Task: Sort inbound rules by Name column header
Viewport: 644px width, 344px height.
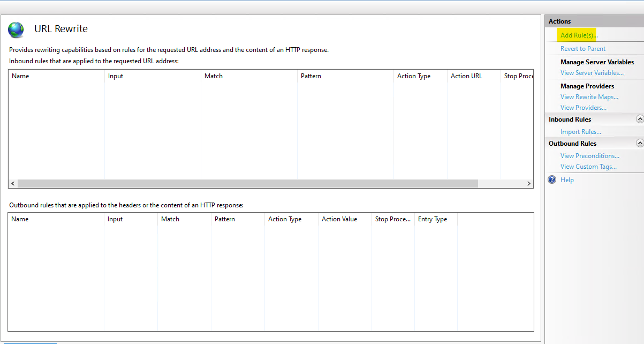Action: click(x=57, y=76)
